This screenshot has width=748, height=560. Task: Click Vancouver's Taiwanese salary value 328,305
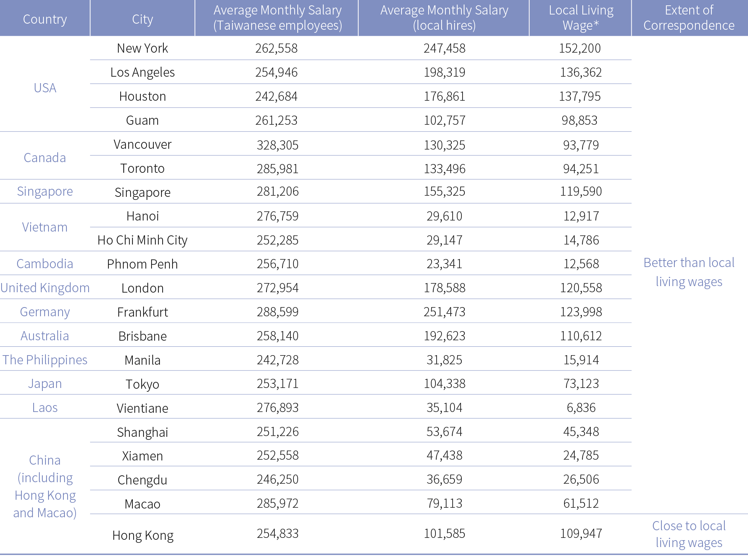[277, 145]
